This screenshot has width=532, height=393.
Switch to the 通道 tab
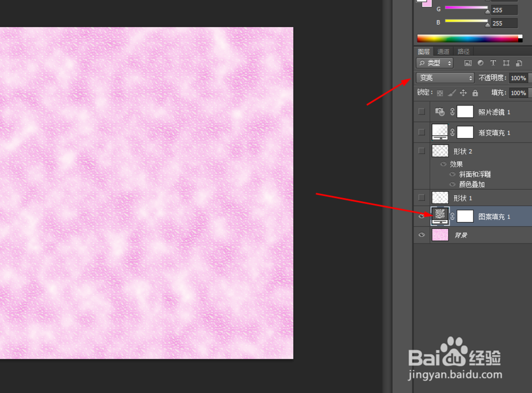point(444,51)
